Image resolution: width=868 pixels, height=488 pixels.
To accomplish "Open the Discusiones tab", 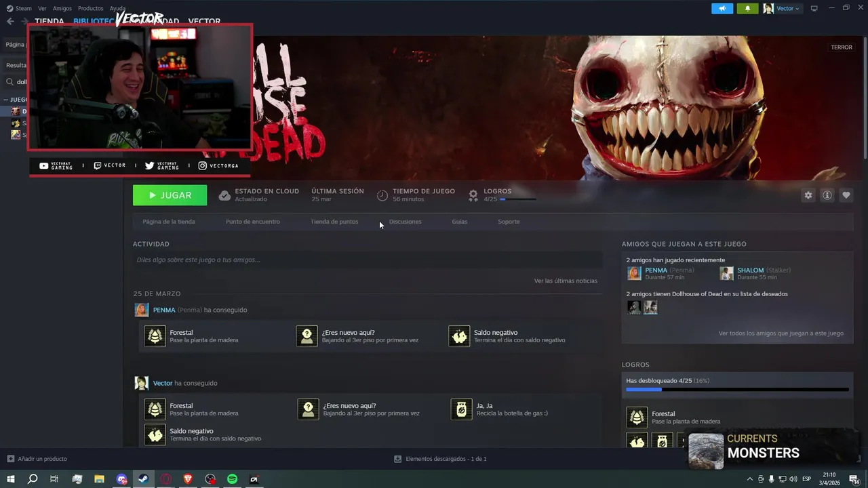I will point(405,222).
